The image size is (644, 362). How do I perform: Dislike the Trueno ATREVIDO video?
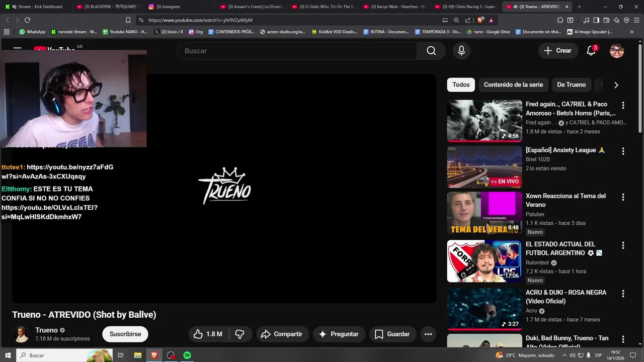click(x=240, y=334)
